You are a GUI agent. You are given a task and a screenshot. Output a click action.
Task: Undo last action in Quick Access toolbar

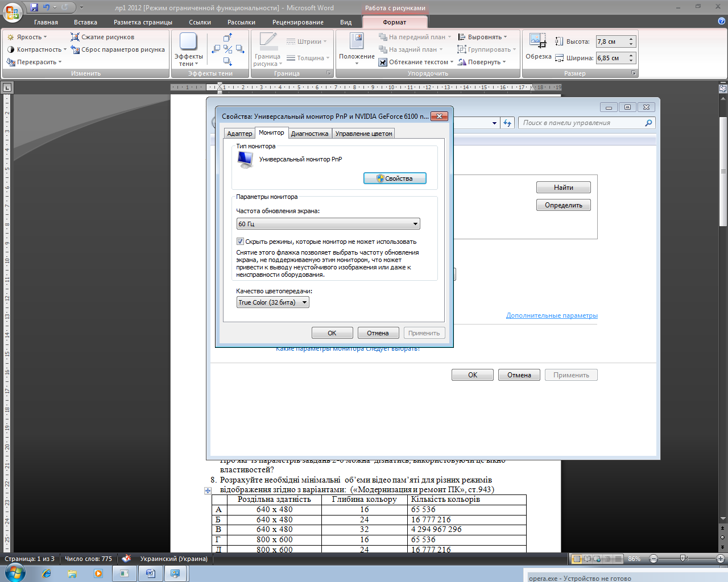pyautogui.click(x=47, y=7)
